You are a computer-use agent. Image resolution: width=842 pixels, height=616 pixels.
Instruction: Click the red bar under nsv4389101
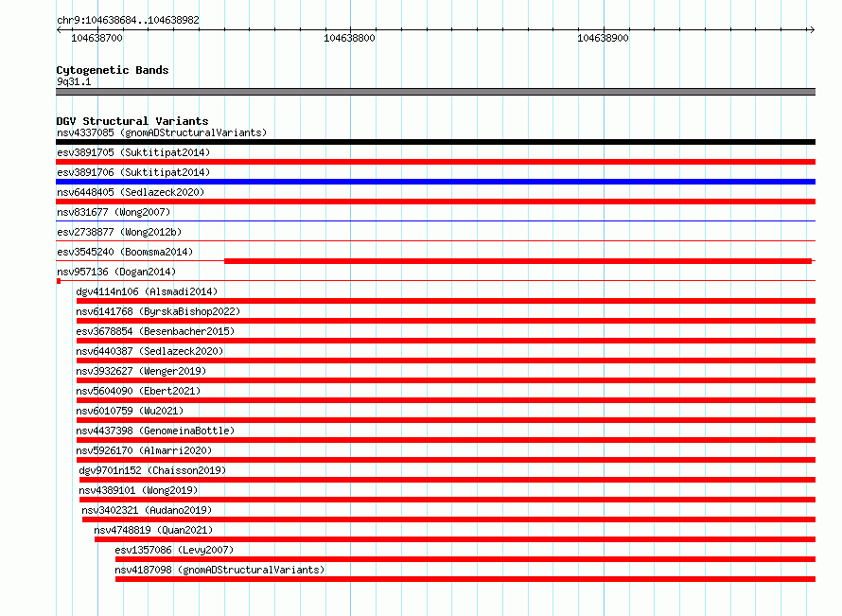click(447, 500)
